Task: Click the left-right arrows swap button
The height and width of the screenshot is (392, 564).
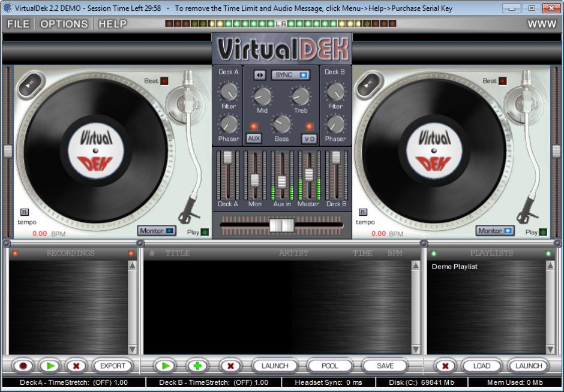Action: [260, 75]
